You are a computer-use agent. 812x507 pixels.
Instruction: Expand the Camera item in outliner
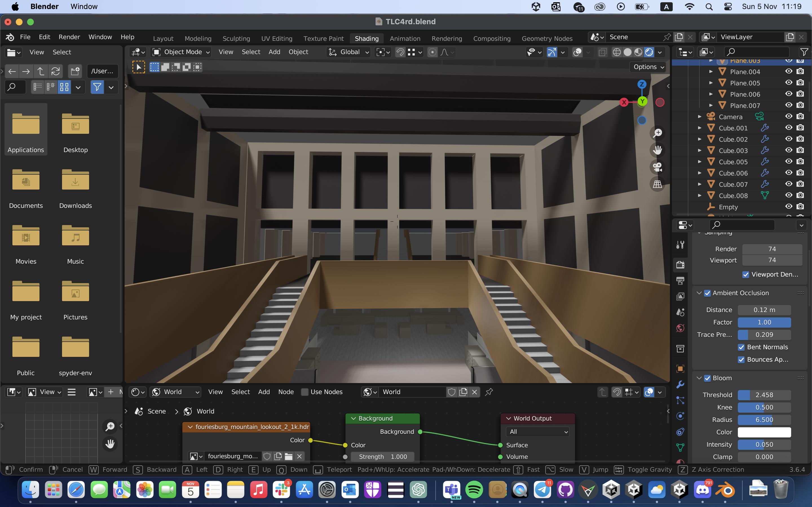pos(700,117)
